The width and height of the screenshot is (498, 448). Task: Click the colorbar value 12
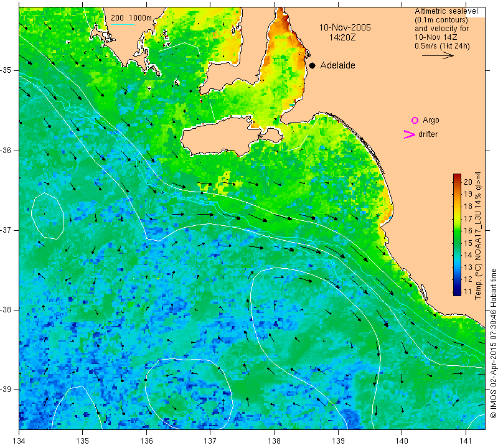[468, 279]
